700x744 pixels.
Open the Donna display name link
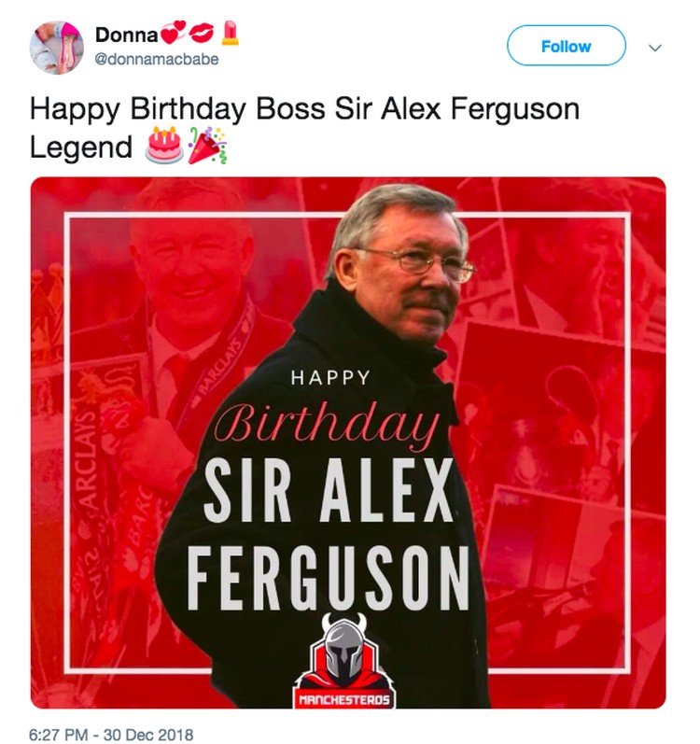tap(126, 35)
